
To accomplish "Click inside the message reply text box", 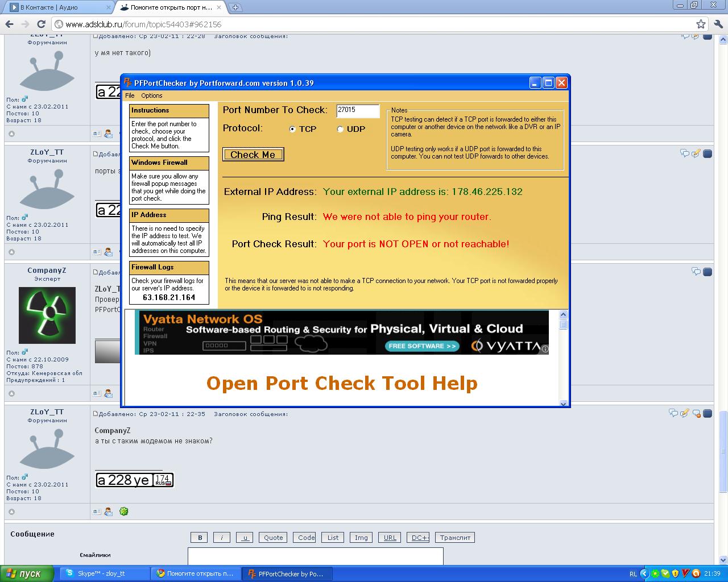I will (x=315, y=556).
